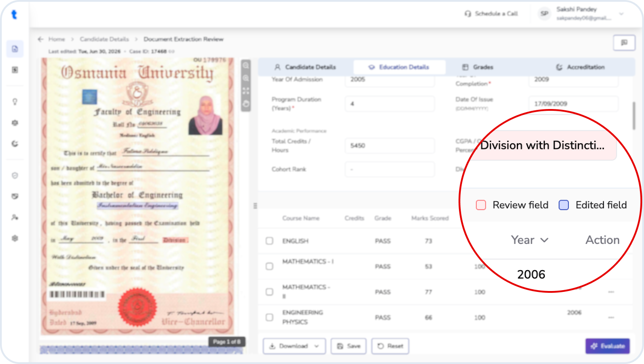644x364 pixels.
Task: Open row actions for ENGINEERING PHYSICS
Action: tap(611, 317)
